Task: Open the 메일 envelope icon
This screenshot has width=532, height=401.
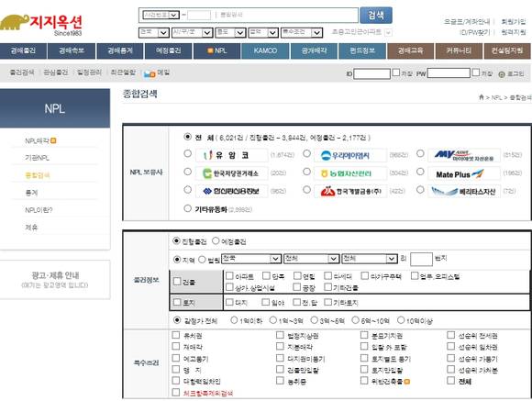Action: tap(150, 73)
